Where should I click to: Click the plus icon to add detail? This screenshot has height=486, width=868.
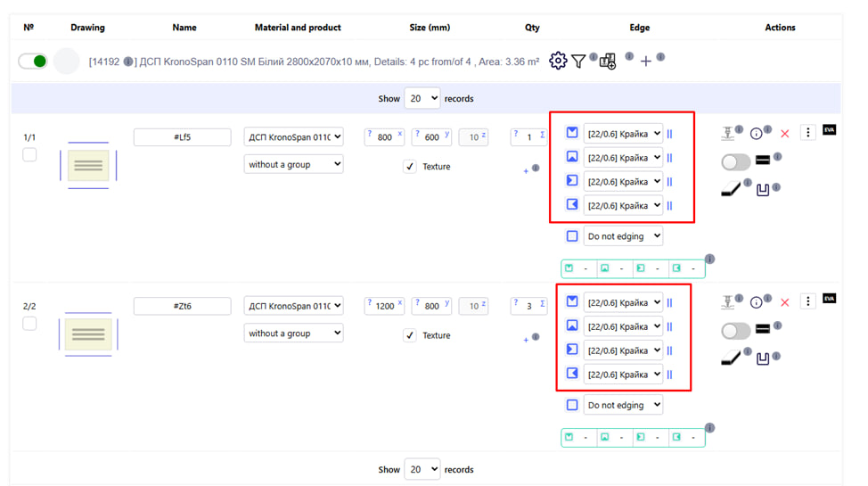[646, 61]
